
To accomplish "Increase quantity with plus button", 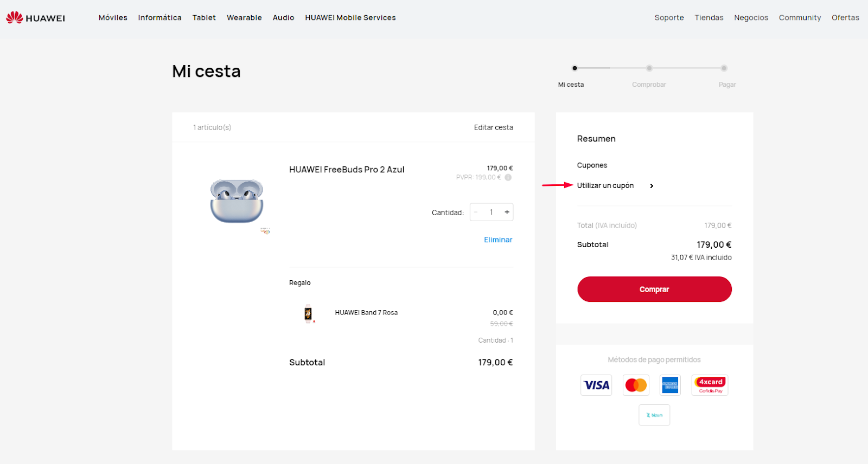I will click(x=507, y=212).
